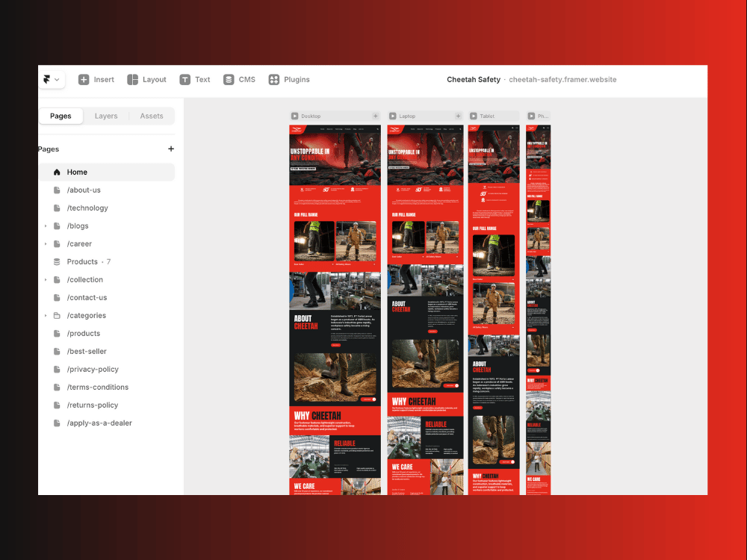The width and height of the screenshot is (747, 560).
Task: Open the cheetah-safety.framer.website link
Action: pyautogui.click(x=562, y=80)
